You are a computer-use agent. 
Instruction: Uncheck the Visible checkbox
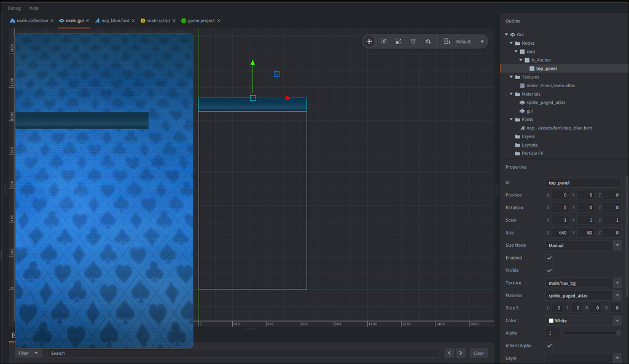[549, 270]
